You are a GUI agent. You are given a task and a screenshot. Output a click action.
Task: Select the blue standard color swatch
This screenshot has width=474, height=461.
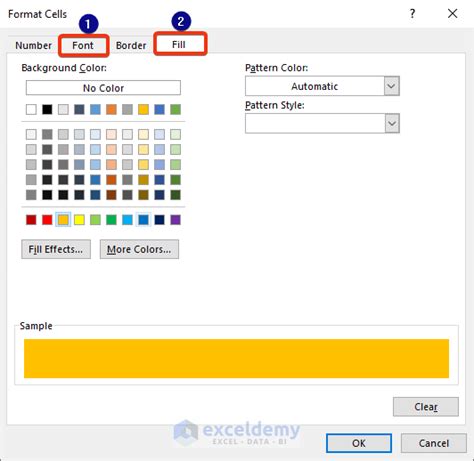[143, 220]
